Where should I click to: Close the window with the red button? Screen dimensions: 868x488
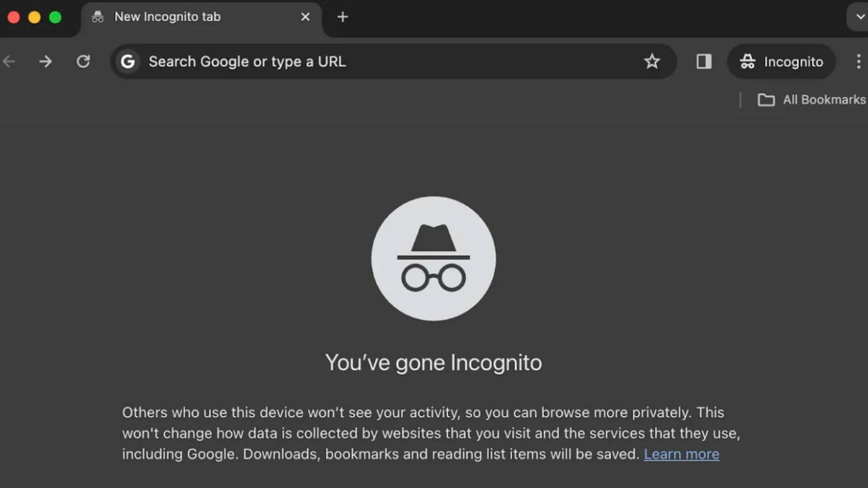tap(14, 17)
